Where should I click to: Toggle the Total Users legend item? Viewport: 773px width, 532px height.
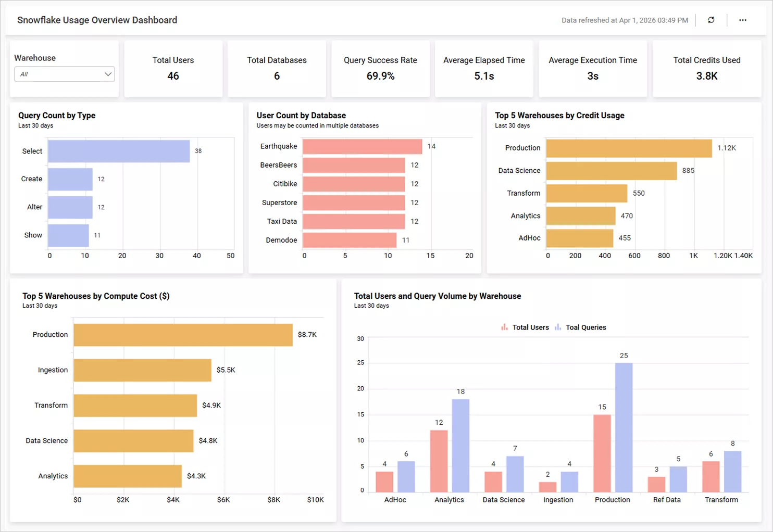525,327
